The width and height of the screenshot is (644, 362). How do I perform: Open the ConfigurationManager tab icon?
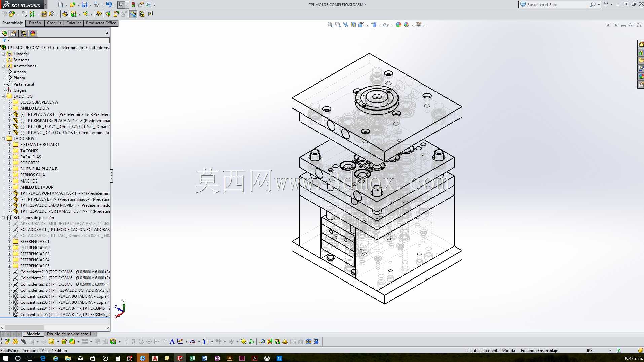point(23,33)
